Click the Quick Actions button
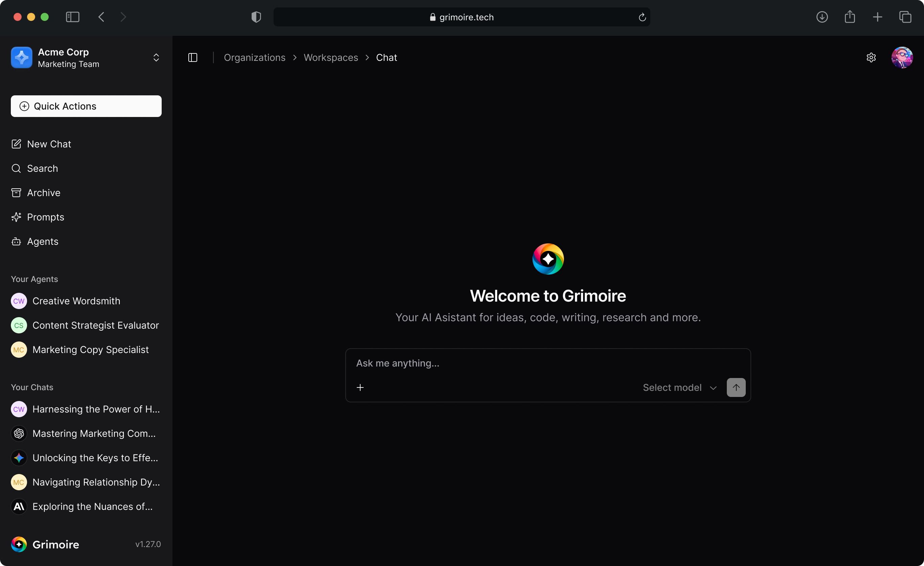 tap(86, 106)
